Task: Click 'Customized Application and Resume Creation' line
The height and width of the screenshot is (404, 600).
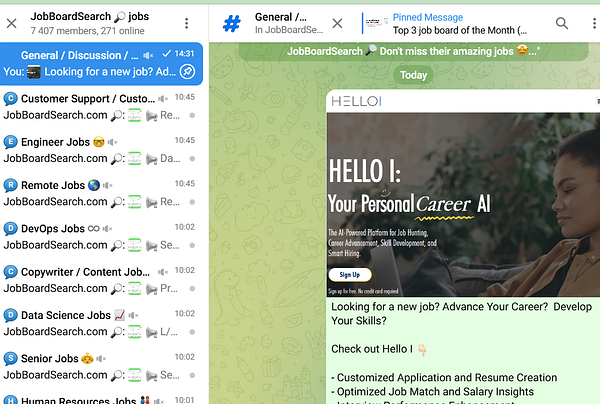Action: click(444, 378)
